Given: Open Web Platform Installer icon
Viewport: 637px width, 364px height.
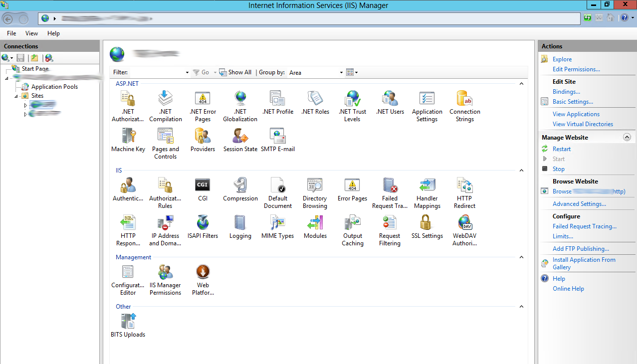Looking at the screenshot, I should coord(203,280).
